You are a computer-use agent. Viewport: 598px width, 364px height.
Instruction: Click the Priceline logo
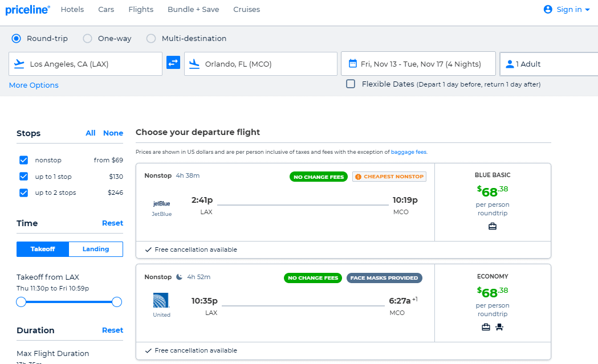coord(27,10)
